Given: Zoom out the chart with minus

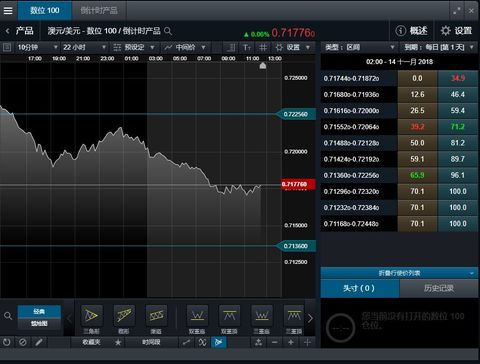Looking at the screenshot, I should tap(274, 342).
